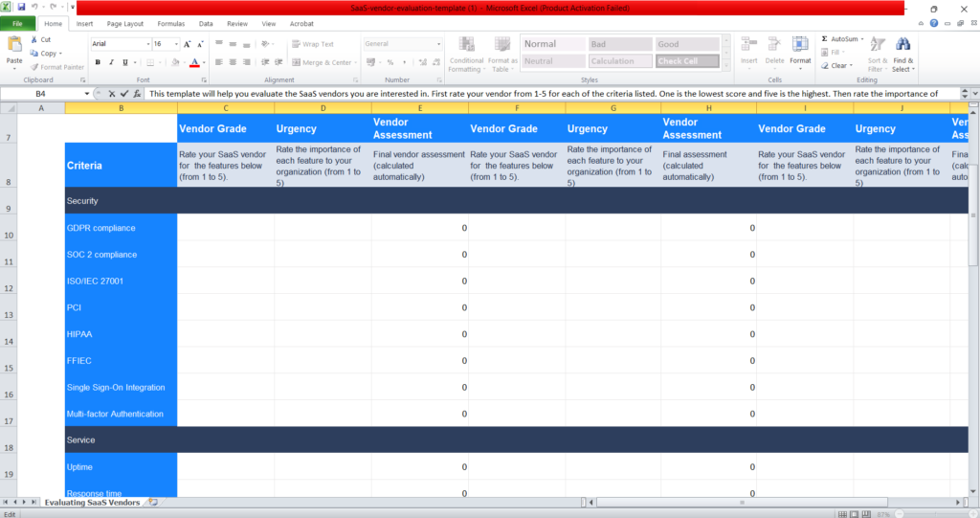The image size is (980, 518).
Task: Increase the indent
Action: [278, 62]
